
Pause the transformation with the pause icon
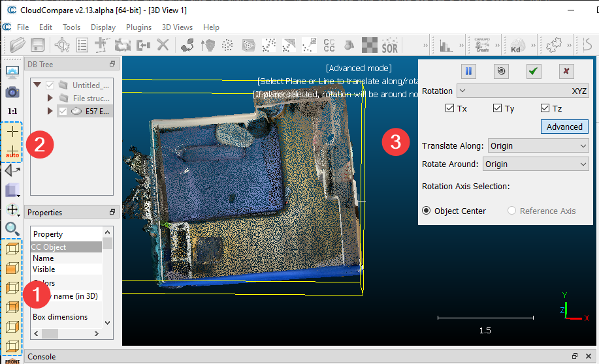(468, 71)
